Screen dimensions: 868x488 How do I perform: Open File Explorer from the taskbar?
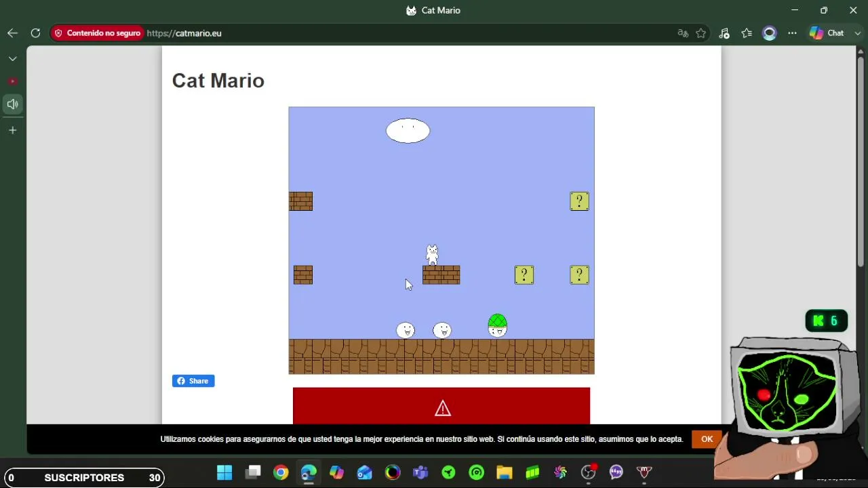tap(504, 472)
